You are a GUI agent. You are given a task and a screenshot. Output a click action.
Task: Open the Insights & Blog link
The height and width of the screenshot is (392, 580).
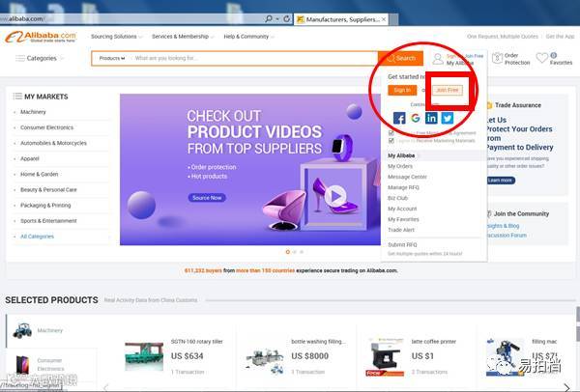tap(503, 226)
